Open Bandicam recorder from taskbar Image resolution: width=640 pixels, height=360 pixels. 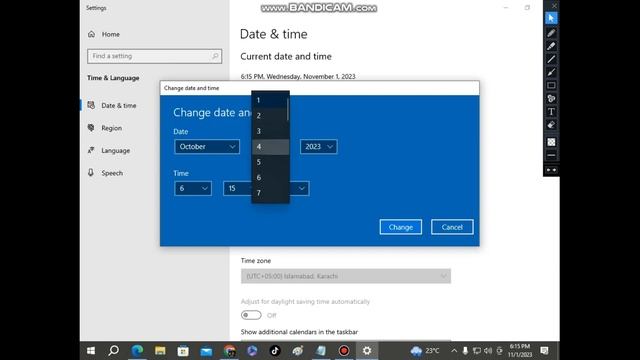[x=344, y=351]
